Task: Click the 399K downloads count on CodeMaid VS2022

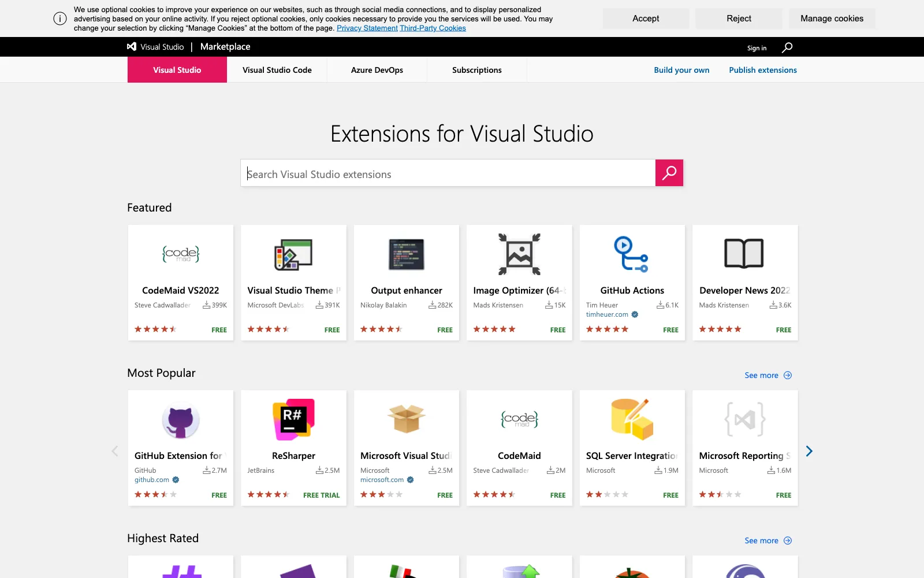Action: (x=215, y=305)
